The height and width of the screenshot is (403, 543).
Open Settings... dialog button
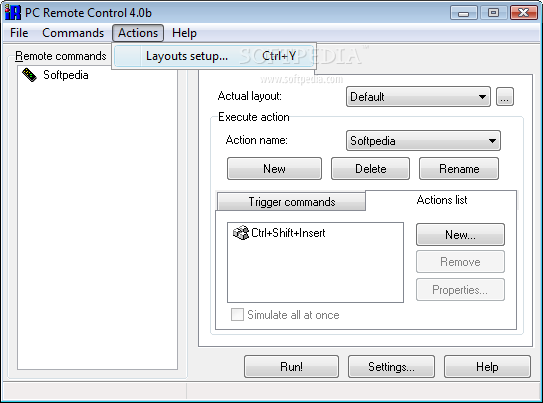pyautogui.click(x=391, y=366)
